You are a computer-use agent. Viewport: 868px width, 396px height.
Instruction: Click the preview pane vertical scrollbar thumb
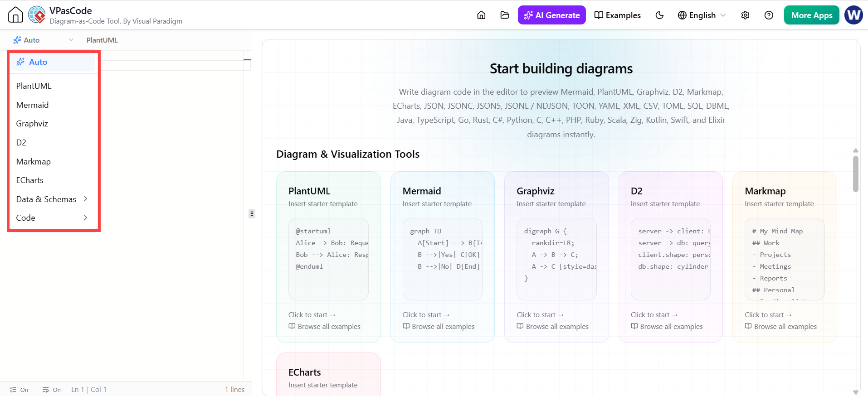pyautogui.click(x=856, y=174)
